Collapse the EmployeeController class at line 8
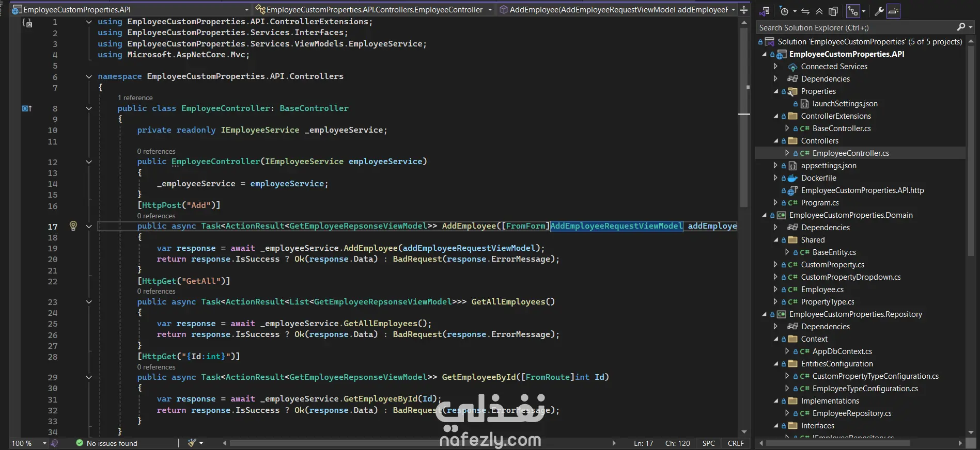Image resolution: width=980 pixels, height=450 pixels. pos(89,108)
